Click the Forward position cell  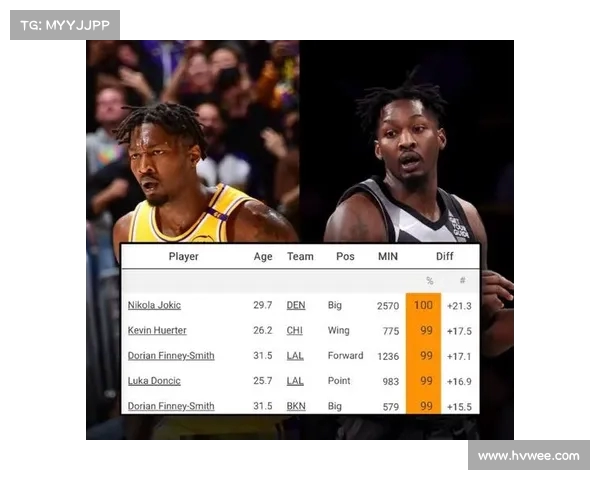coord(346,356)
